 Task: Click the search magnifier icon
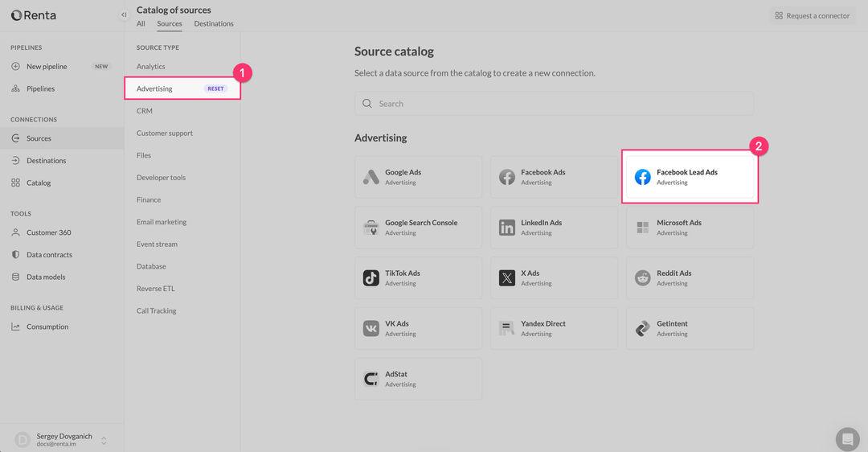(367, 104)
